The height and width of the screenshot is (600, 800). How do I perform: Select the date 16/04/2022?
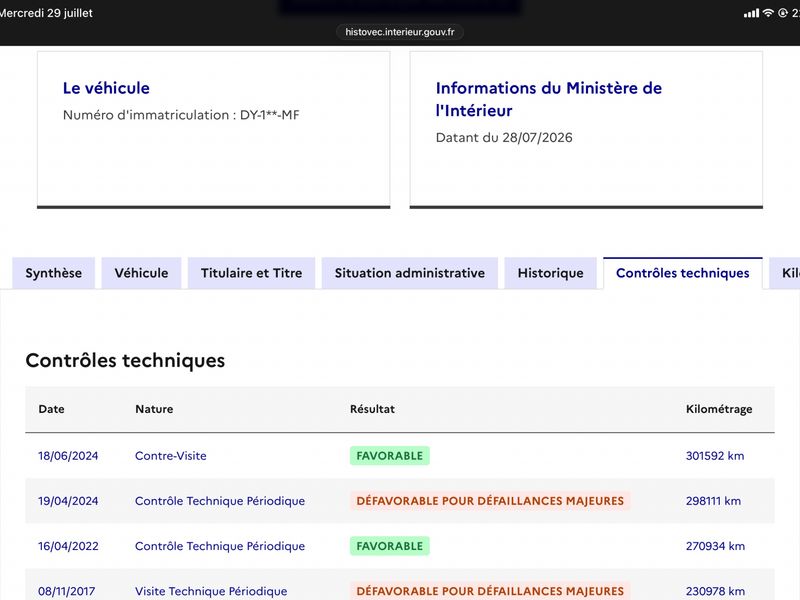[x=68, y=546]
